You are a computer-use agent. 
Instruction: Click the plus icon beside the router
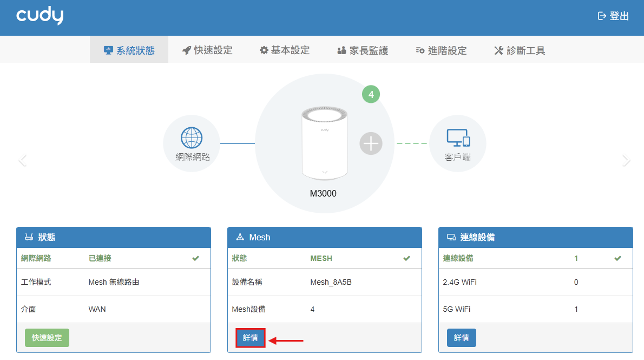coord(371,143)
